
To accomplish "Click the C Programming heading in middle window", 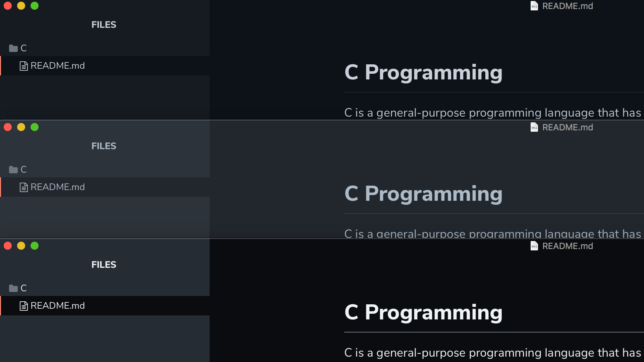I will tap(423, 194).
